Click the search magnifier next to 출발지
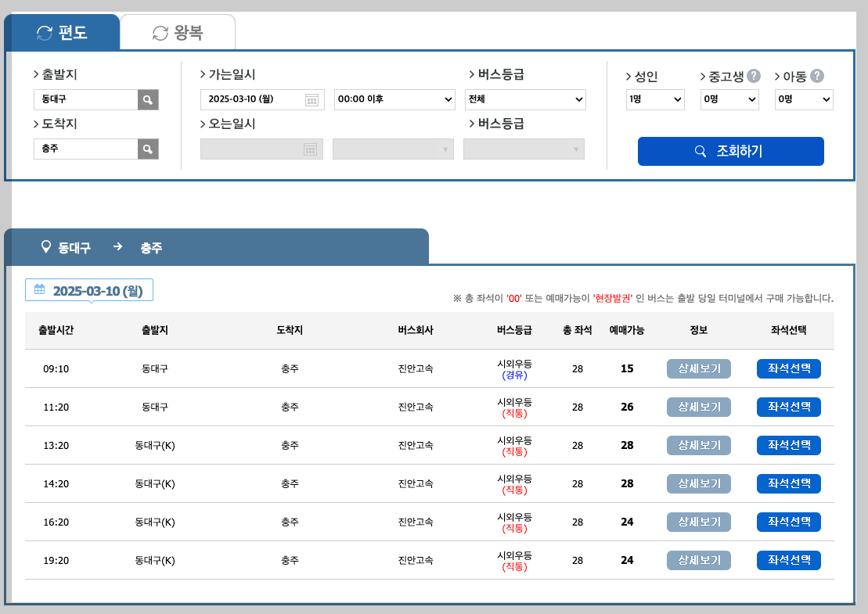Screen dimensions: 868x614 tap(148, 99)
